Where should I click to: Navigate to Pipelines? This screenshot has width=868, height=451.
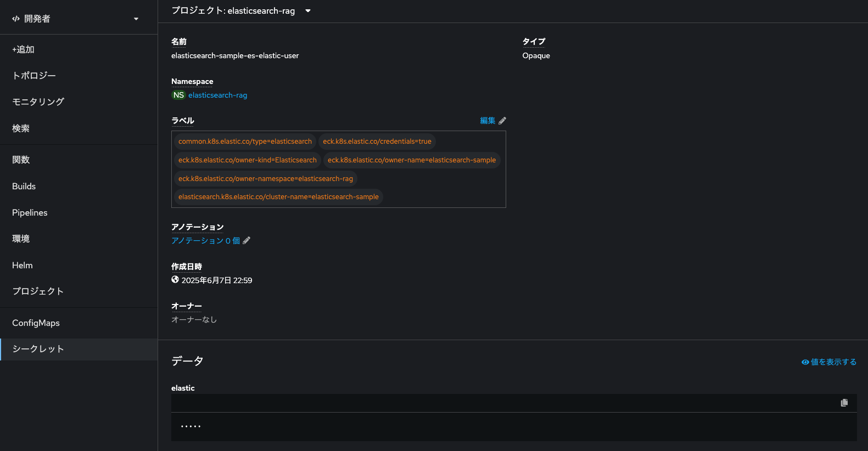79,212
